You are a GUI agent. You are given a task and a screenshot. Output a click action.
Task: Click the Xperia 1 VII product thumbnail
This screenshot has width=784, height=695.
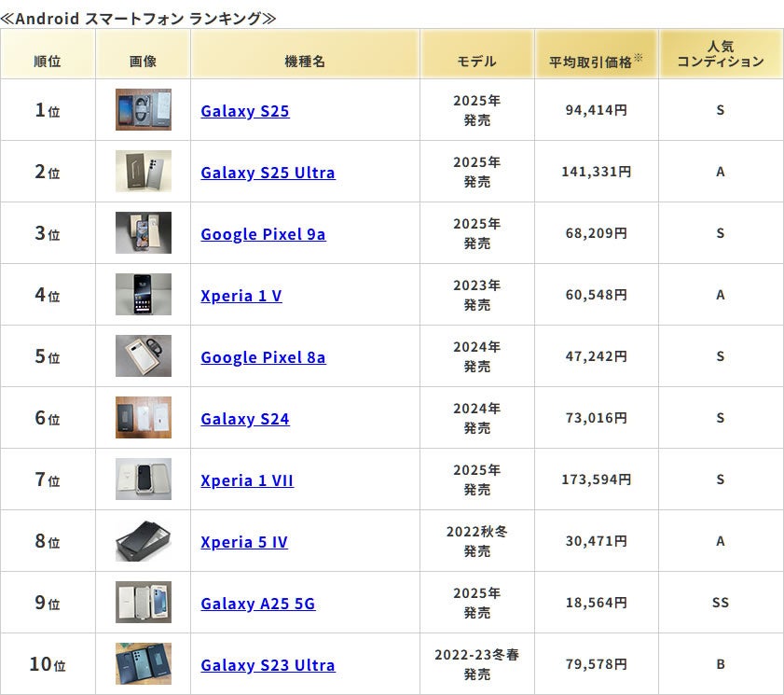coord(144,479)
